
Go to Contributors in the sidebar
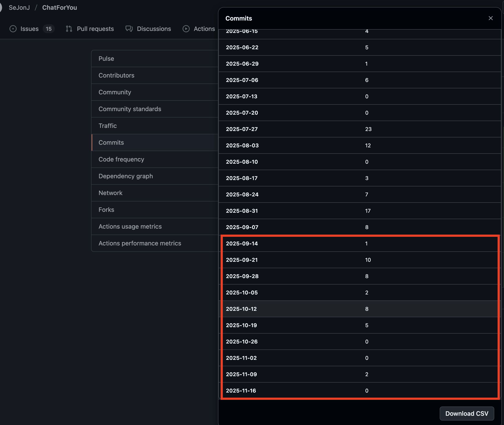(116, 75)
